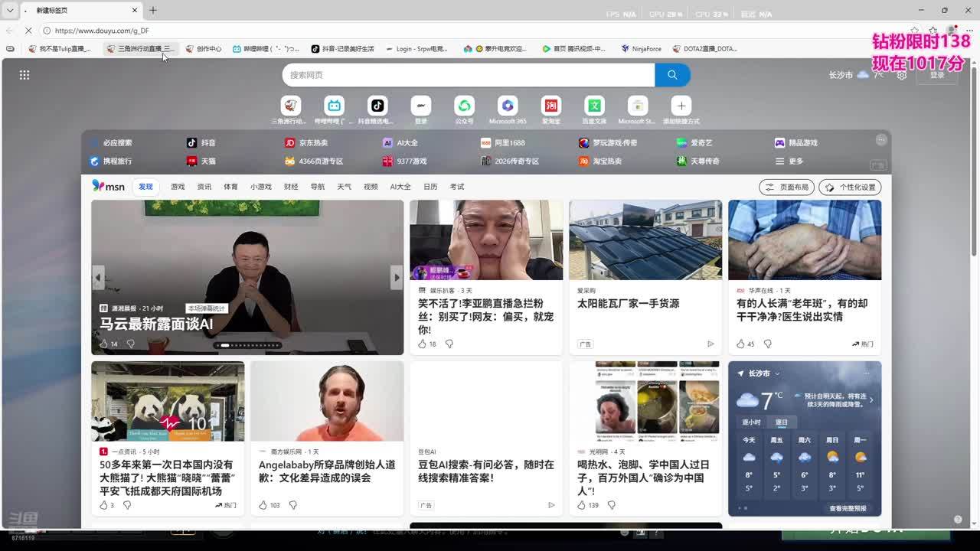Select the 逐小时 hourly weather tab
Screen dimensions: 980x551
751,422
